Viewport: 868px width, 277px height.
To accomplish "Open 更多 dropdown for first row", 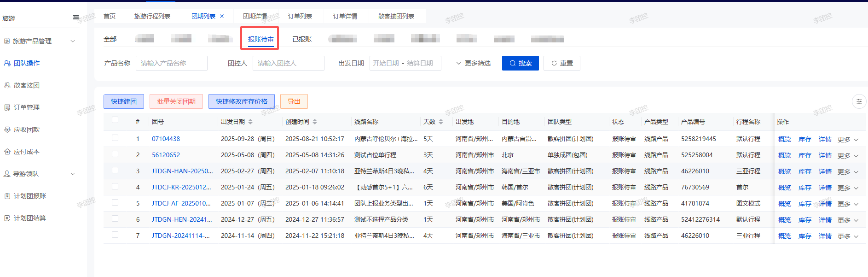I will click(x=848, y=139).
